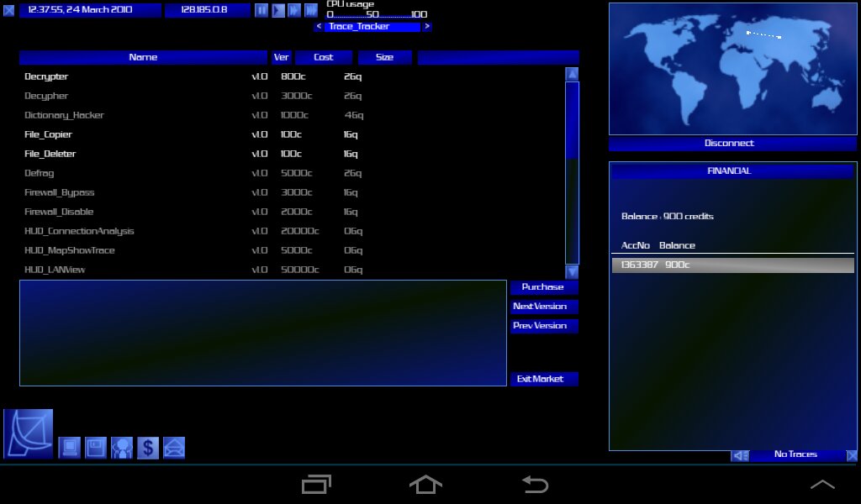Select bank account 1363387 row

point(732,265)
